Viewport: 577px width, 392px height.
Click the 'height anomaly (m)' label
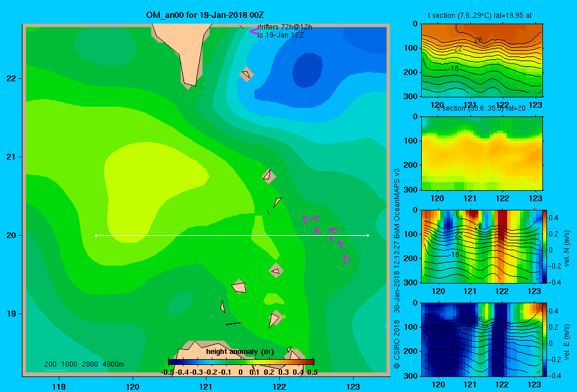point(240,352)
